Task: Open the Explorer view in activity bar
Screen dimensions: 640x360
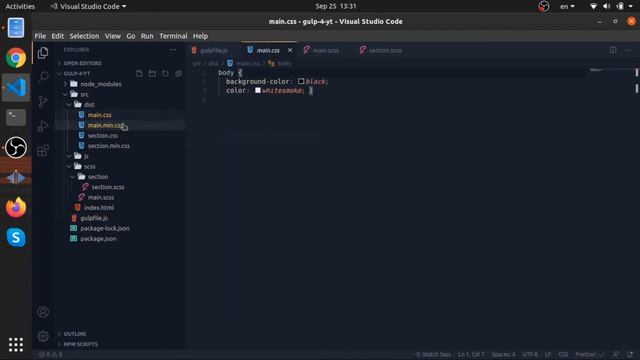Action: (43, 53)
